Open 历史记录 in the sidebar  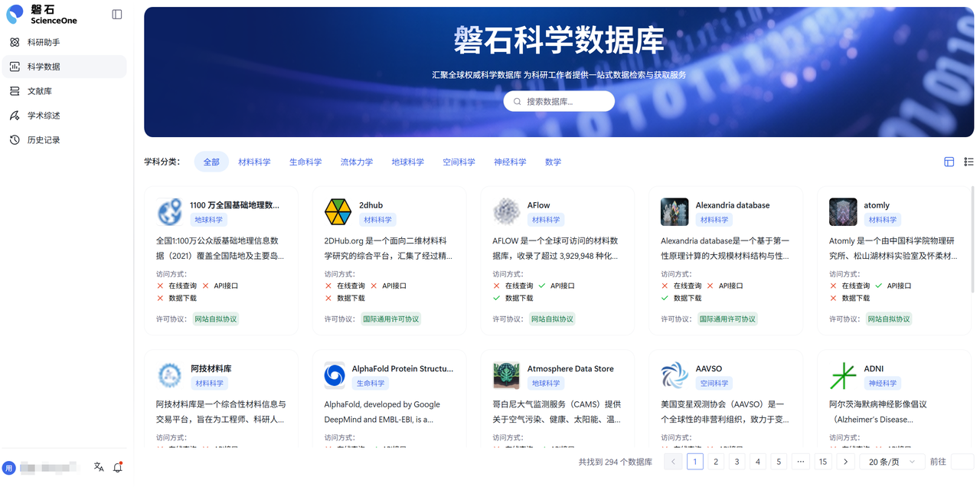point(44,140)
